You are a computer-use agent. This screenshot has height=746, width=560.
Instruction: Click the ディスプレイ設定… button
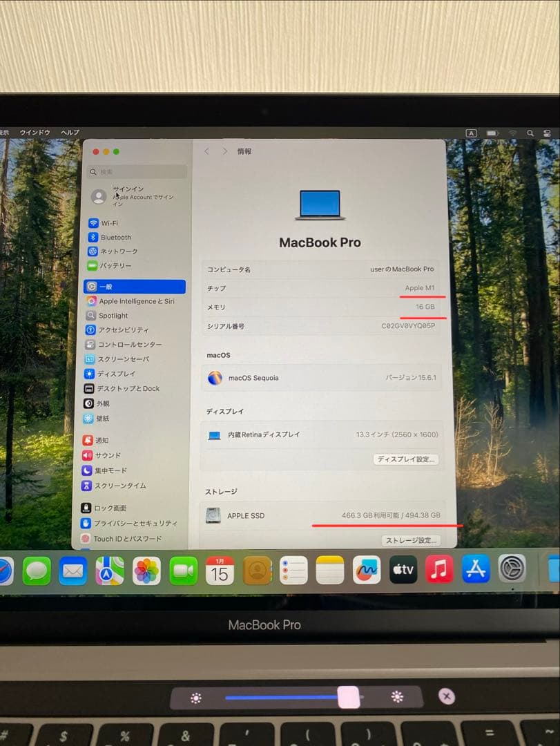[405, 459]
